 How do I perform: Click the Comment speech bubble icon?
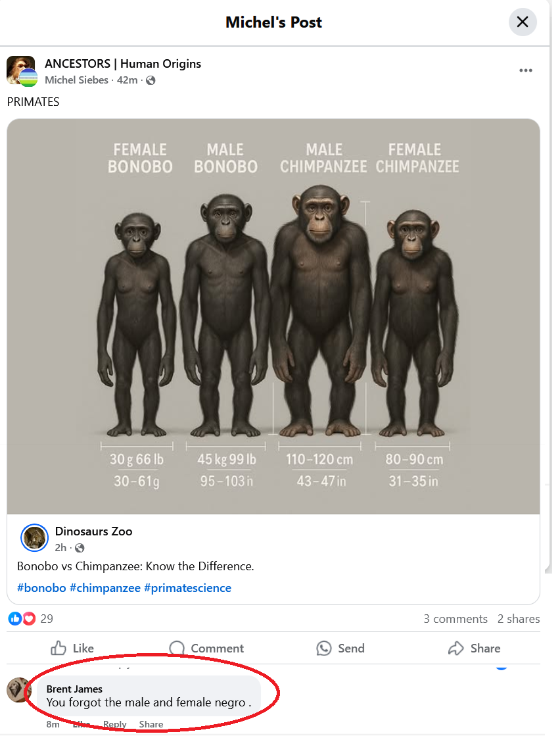click(177, 649)
